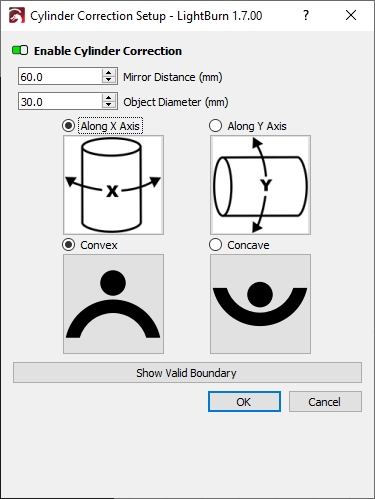Increase Mirror Distance with up arrow

[109, 73]
